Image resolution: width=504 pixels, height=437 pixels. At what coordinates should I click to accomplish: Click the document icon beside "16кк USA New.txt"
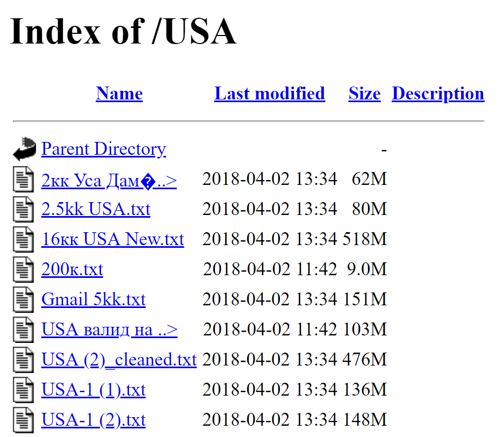[x=22, y=239]
